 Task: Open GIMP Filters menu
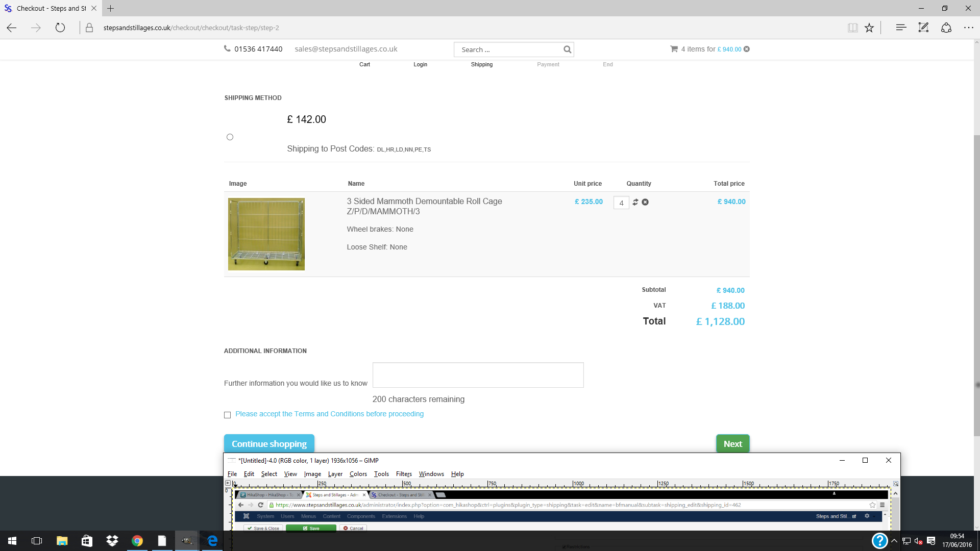pyautogui.click(x=404, y=474)
